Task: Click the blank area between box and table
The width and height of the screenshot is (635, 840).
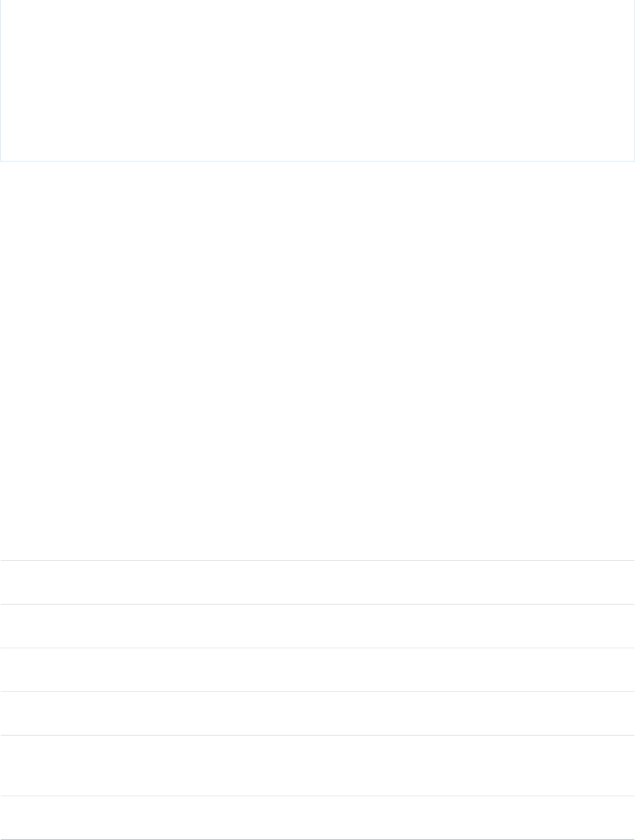Action: [317, 360]
